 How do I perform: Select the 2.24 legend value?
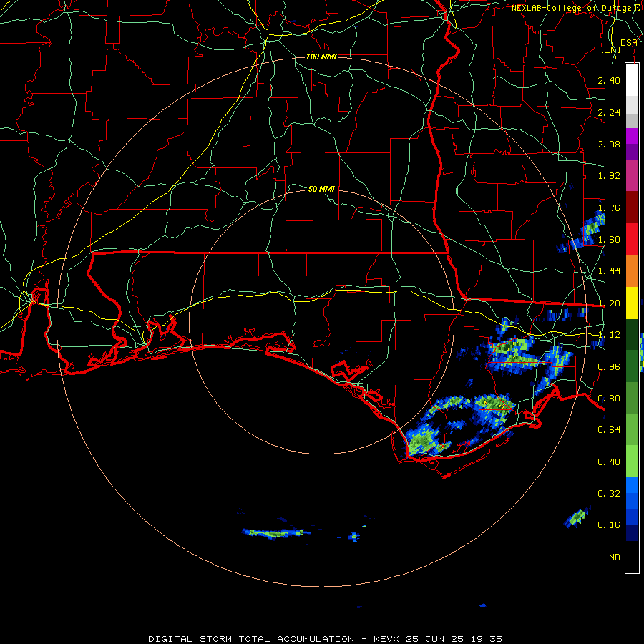point(609,112)
